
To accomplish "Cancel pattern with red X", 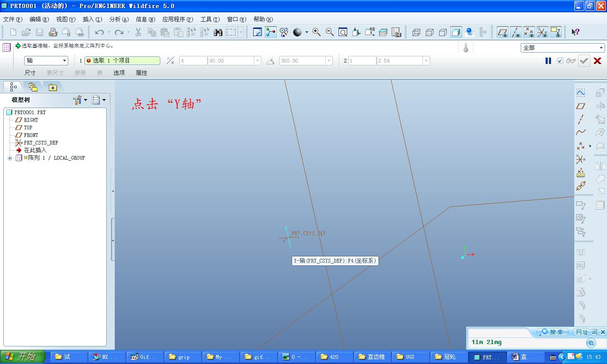I will 598,61.
